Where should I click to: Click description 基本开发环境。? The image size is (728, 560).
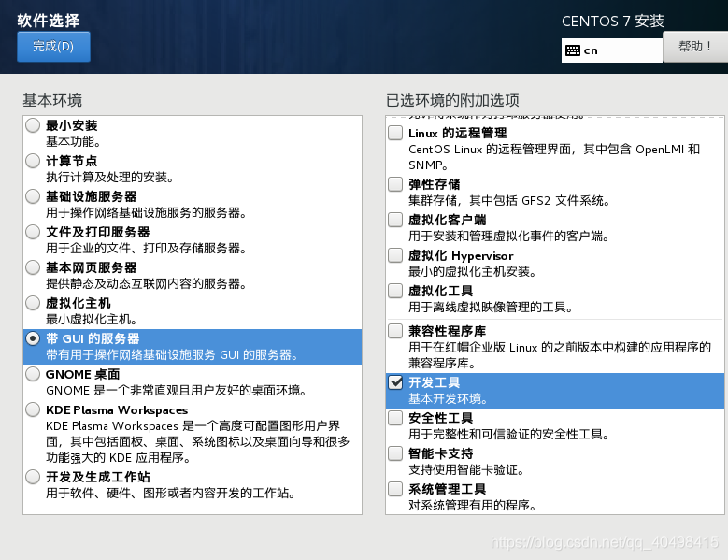448,399
